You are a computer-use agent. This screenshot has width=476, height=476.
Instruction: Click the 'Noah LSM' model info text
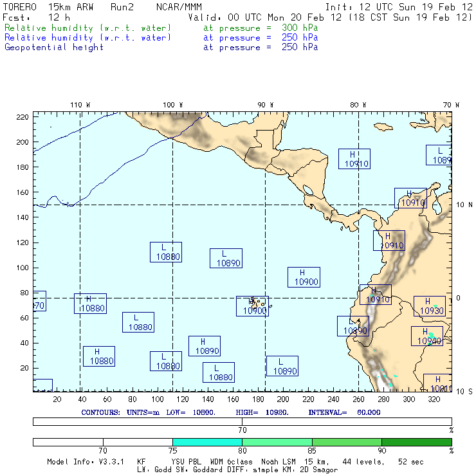[279, 462]
